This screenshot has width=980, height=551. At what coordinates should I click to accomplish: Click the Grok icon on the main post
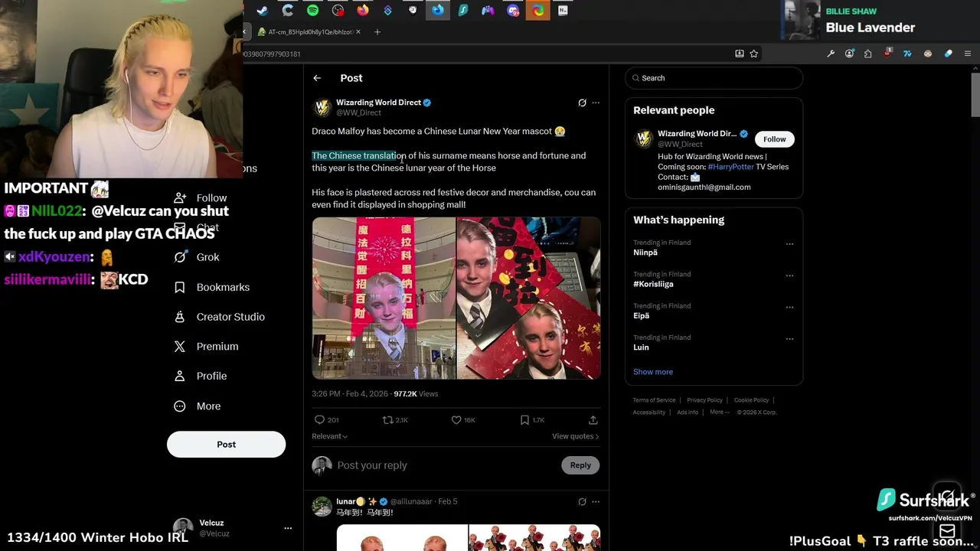pyautogui.click(x=582, y=103)
